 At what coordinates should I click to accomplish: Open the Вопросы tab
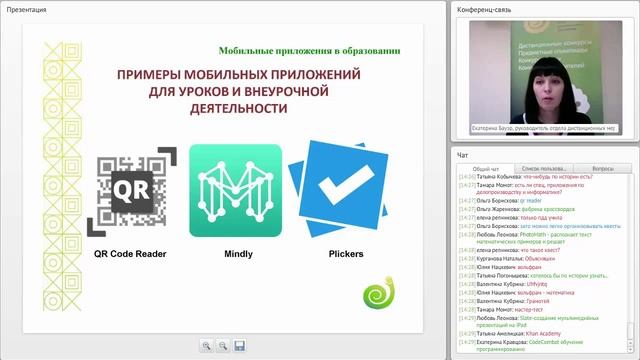(x=602, y=169)
